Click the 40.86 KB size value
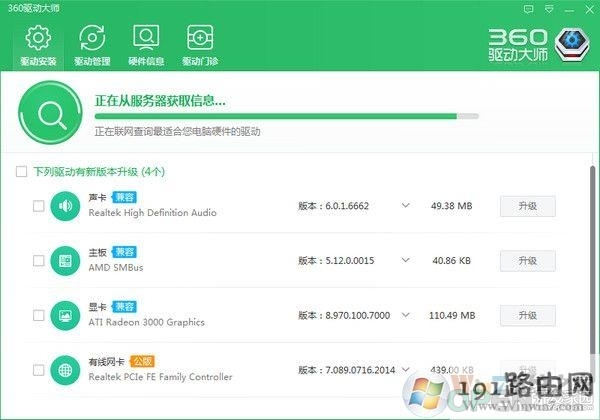The height and width of the screenshot is (420, 600). click(452, 261)
